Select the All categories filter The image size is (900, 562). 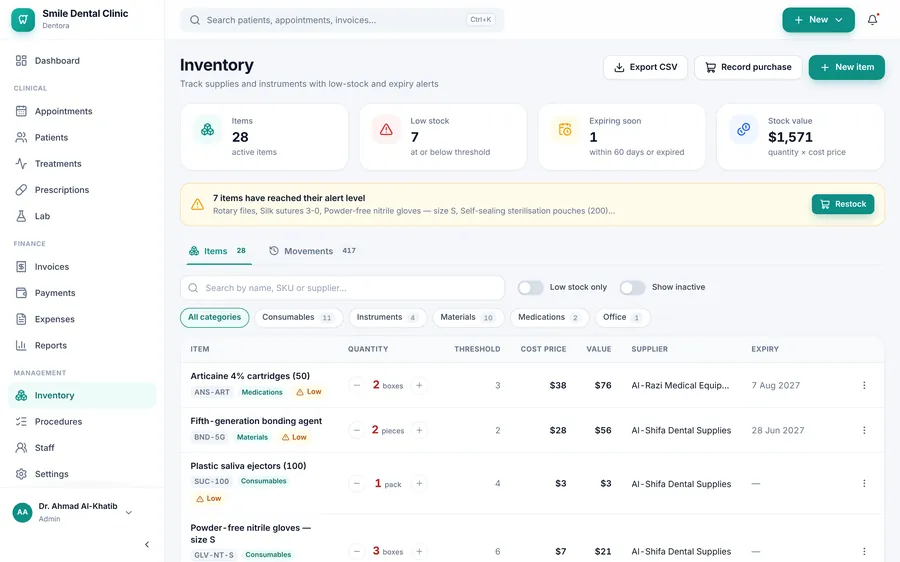point(215,317)
